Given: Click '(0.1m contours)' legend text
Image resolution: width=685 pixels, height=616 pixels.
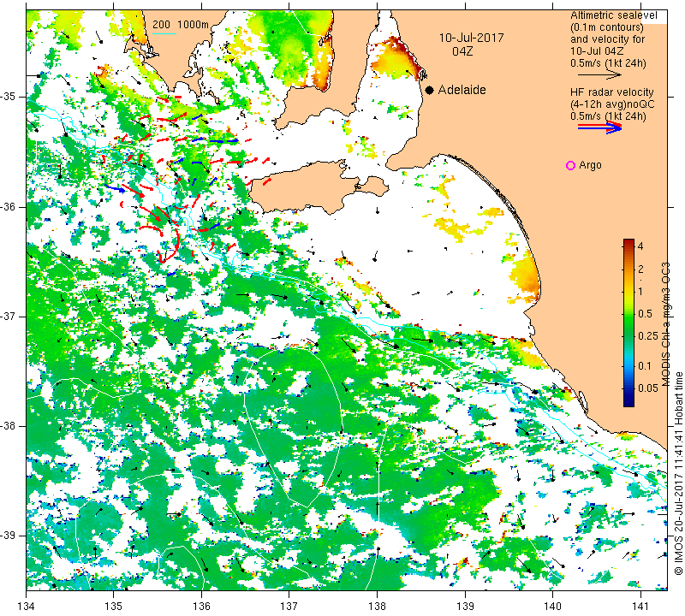Looking at the screenshot, I should point(606,27).
